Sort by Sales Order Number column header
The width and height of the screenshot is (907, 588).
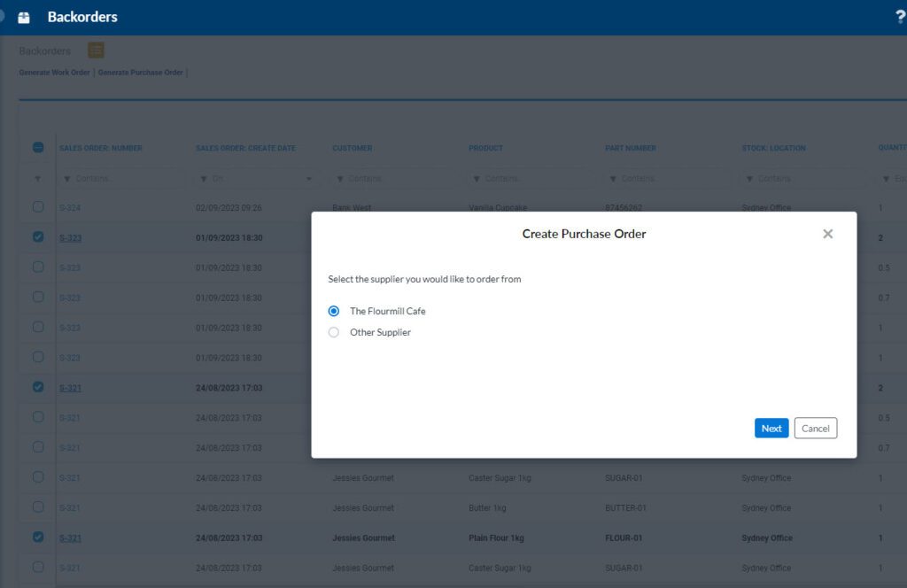pyautogui.click(x=101, y=148)
